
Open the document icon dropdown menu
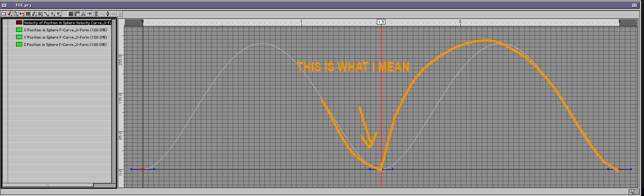click(x=16, y=14)
